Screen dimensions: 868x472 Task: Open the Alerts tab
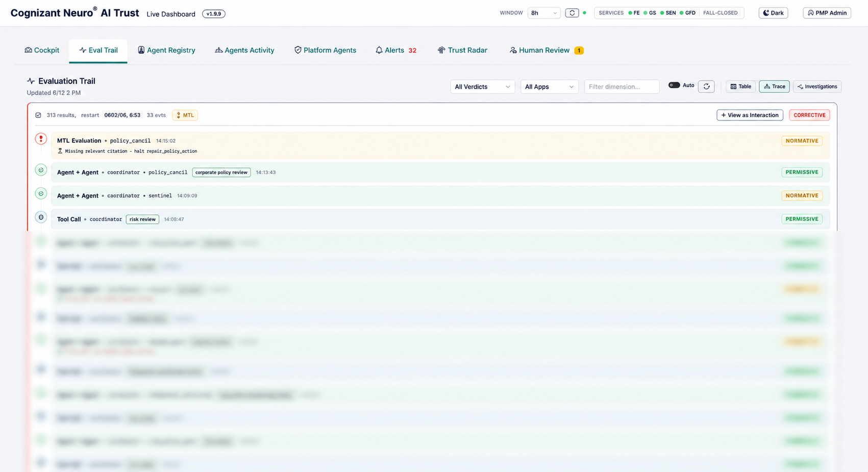(396, 50)
